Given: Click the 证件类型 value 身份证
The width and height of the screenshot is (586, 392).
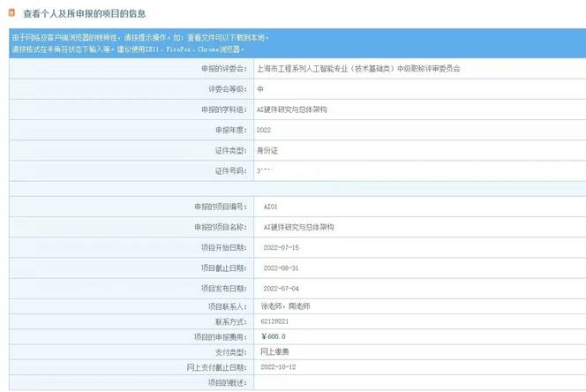Looking at the screenshot, I should 267,149.
